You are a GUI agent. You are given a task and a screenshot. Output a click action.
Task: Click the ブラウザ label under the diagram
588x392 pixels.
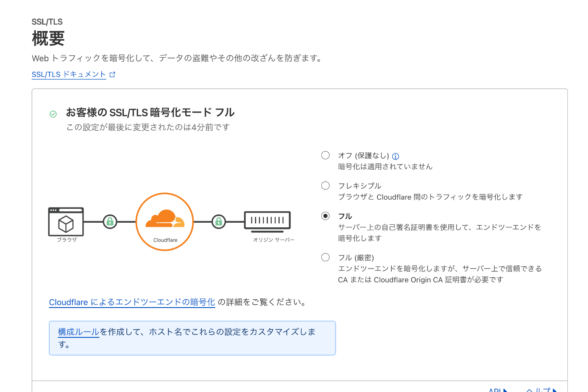coord(67,239)
